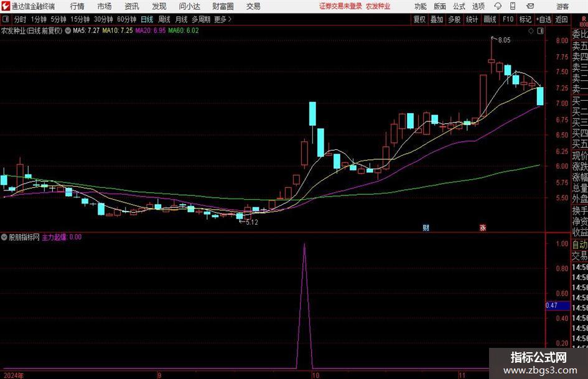Open the mobile phone icon

pyautogui.click(x=513, y=6)
